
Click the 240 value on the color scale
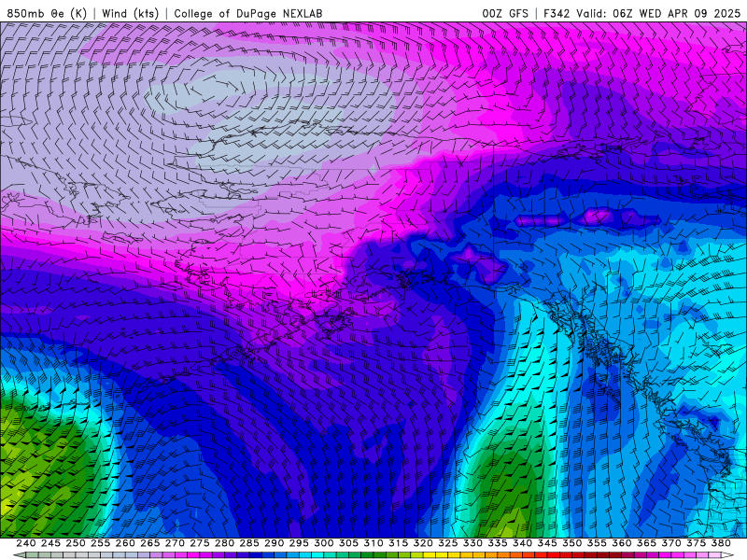[26, 543]
